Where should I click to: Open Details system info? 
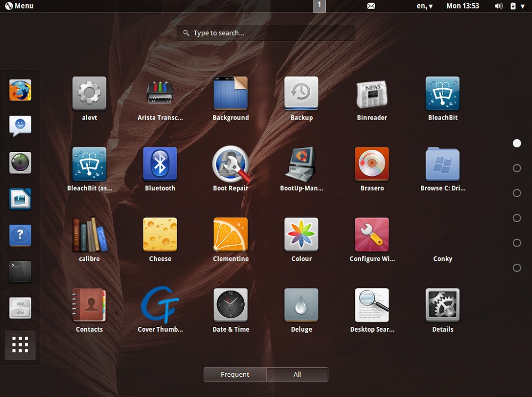pyautogui.click(x=443, y=305)
